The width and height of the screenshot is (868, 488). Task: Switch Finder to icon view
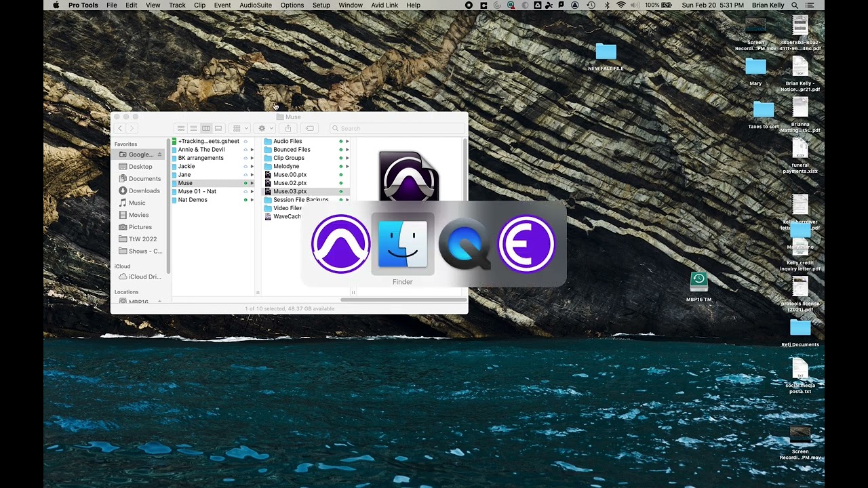point(180,128)
